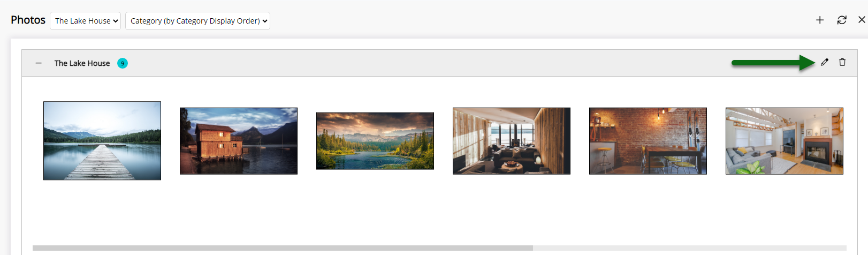Choose the lounge with lake-view windows photo
The image size is (868, 255).
click(x=512, y=141)
